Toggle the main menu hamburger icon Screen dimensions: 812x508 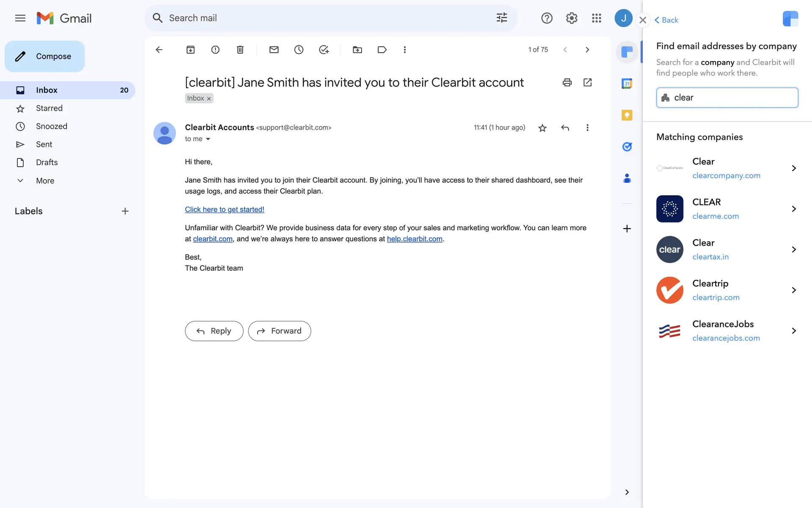pyautogui.click(x=20, y=18)
